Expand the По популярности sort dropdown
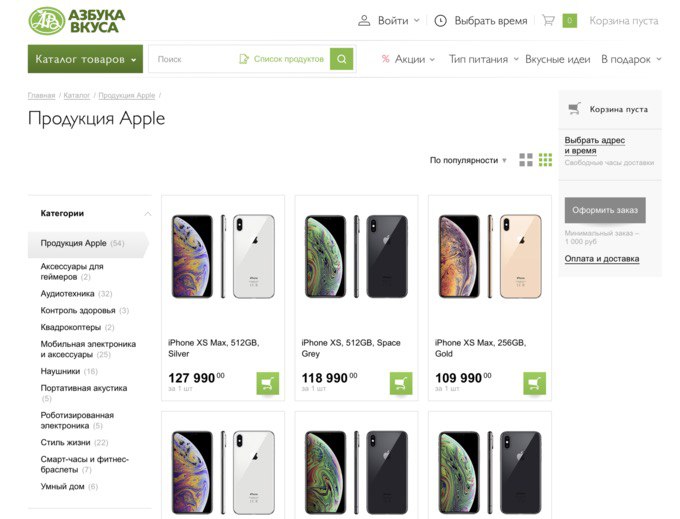Viewport: 680px width, 519px height. [469, 160]
